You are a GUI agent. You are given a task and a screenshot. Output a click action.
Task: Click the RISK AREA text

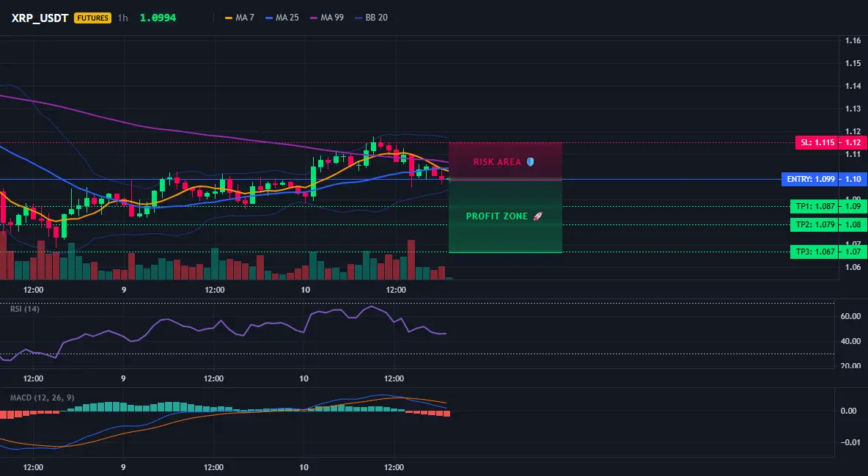tap(497, 162)
